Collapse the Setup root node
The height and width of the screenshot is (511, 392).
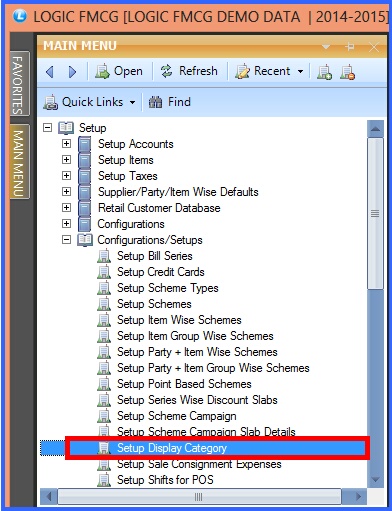coord(48,127)
